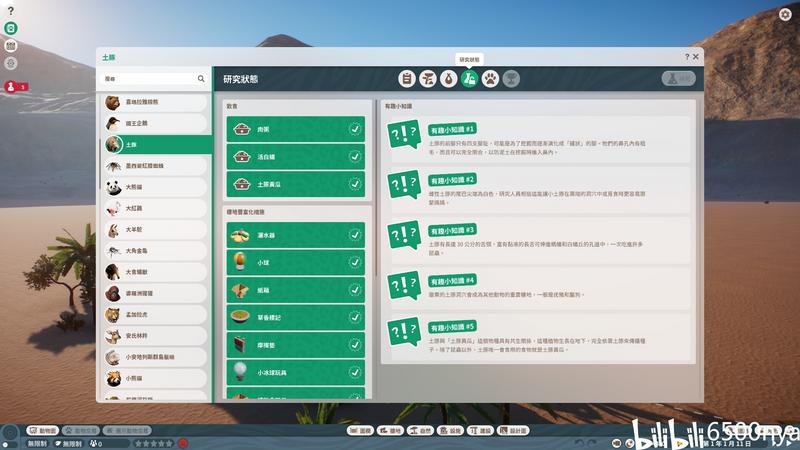Click the checkmark on the 草香標記 row

click(x=355, y=317)
